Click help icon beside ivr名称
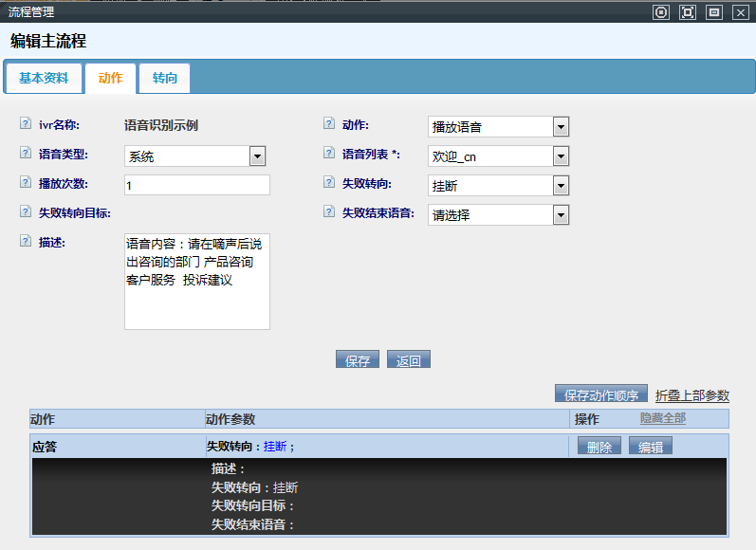Screen dimensions: 756x550 click(x=26, y=124)
